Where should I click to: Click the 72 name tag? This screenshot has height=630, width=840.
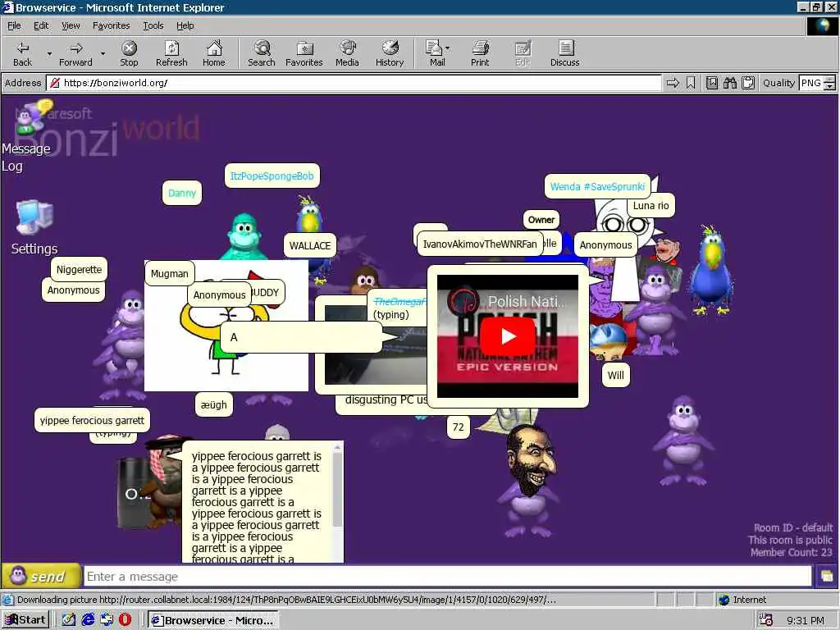point(458,427)
